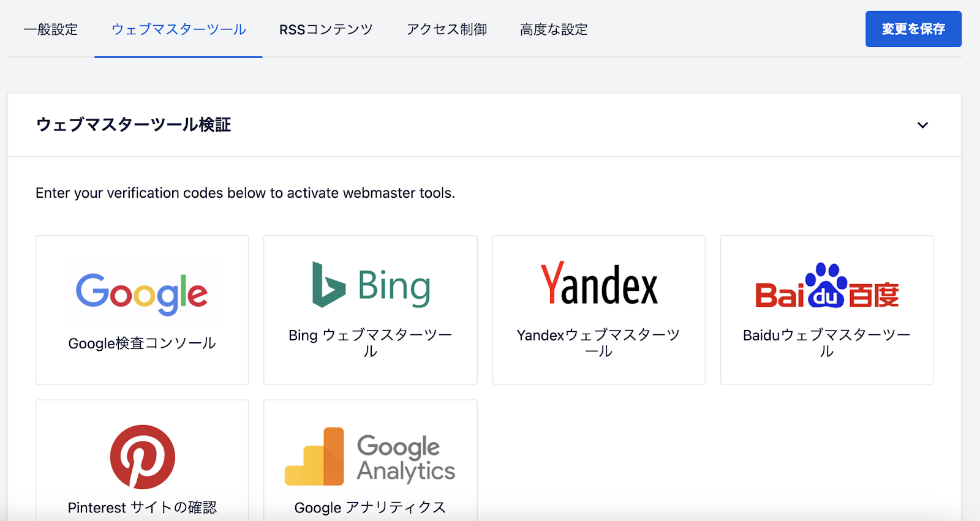Viewport: 980px width, 521px height.
Task: Click the Yandexウェブマスターツール label
Action: 598,343
